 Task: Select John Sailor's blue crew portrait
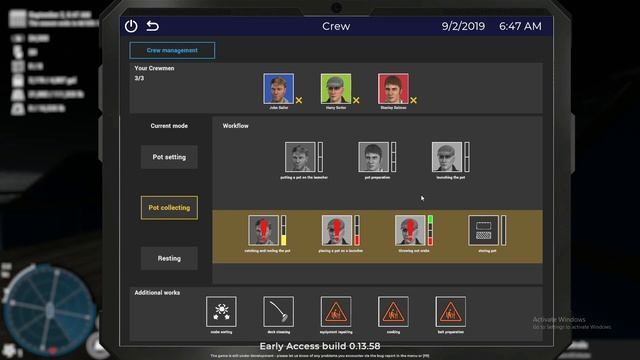pos(278,89)
